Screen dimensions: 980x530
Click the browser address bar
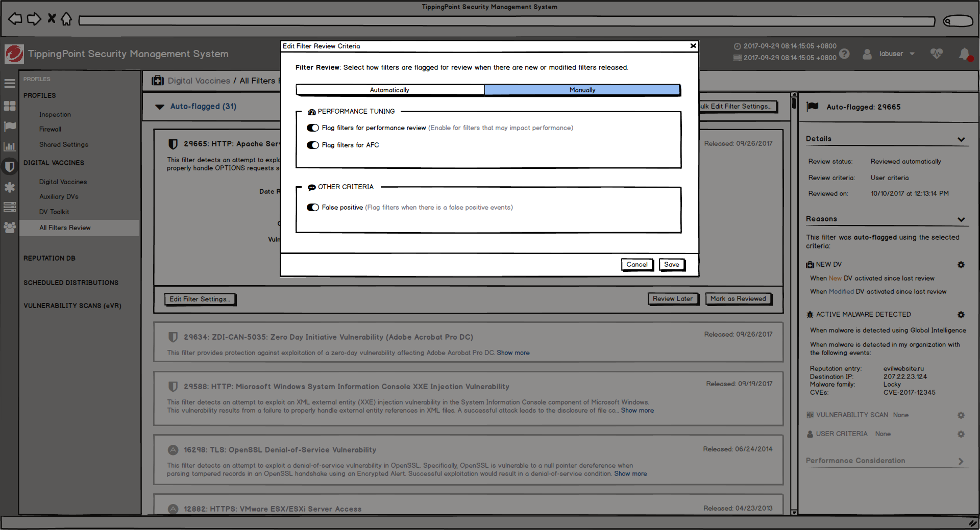[506, 21]
